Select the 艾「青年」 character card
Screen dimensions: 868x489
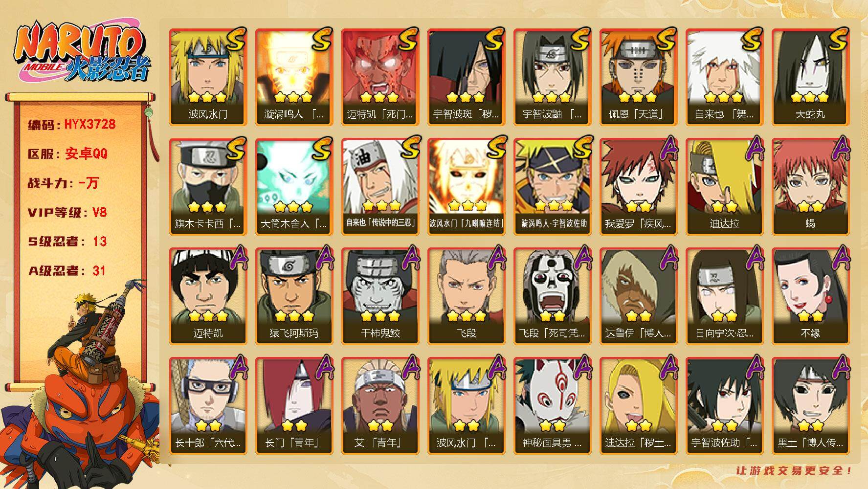click(380, 406)
